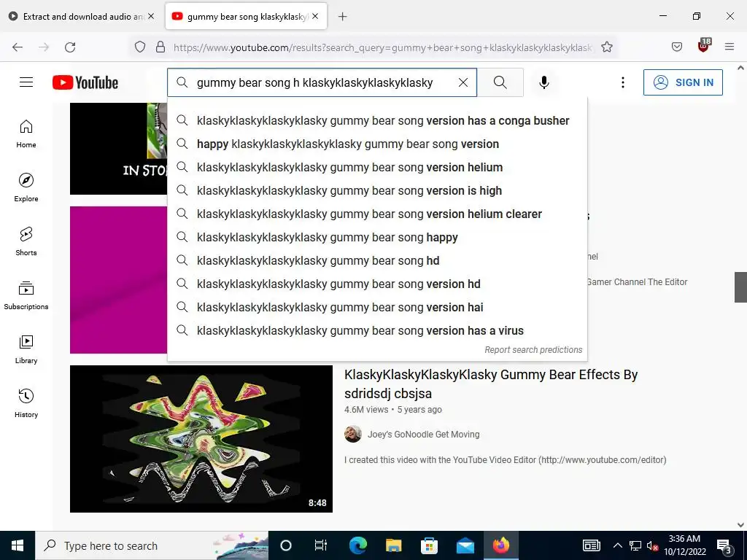
Task: Open Shorts in the sidebar
Action: (26, 241)
